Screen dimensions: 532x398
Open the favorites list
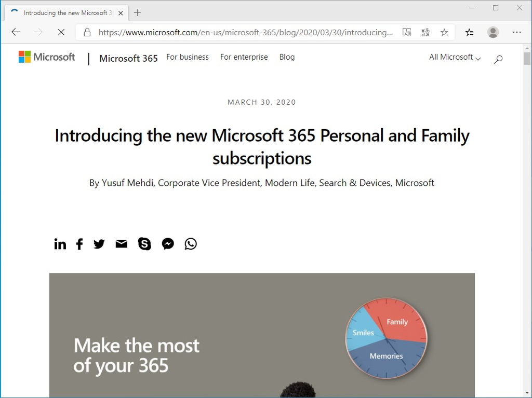click(x=469, y=32)
